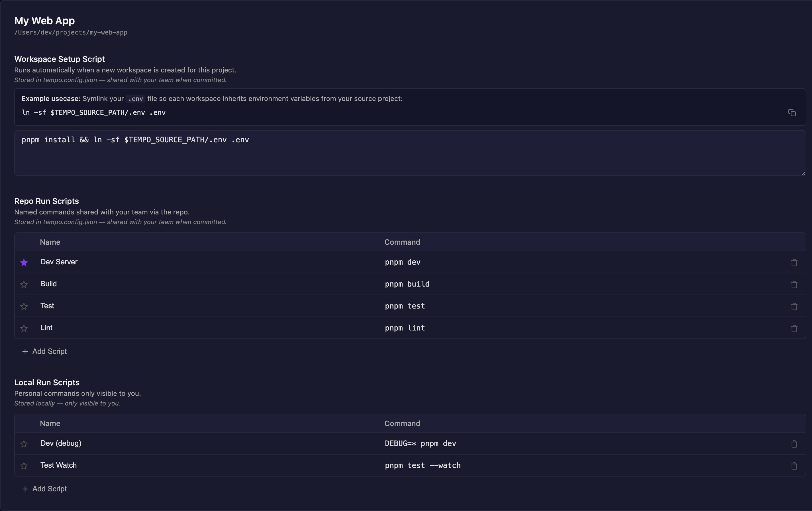
Task: Star the Test Watch local script
Action: coord(24,465)
